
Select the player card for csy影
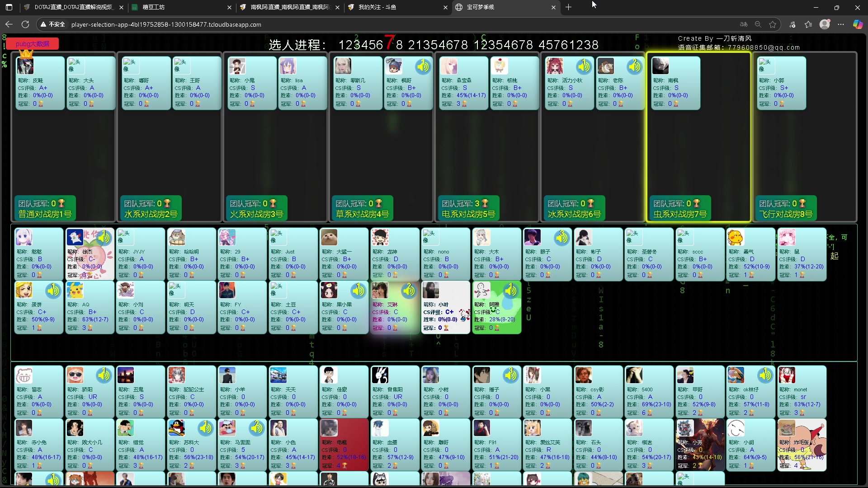[x=598, y=392]
